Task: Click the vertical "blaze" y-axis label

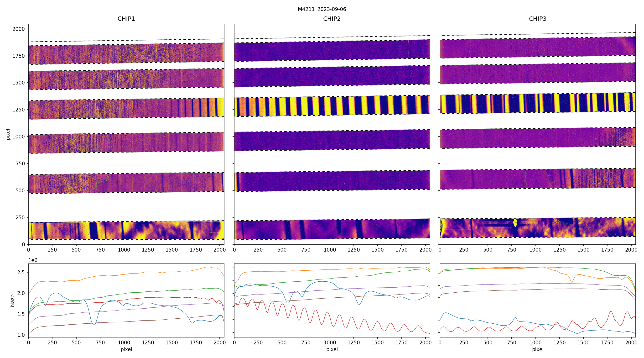Action: tap(12, 300)
